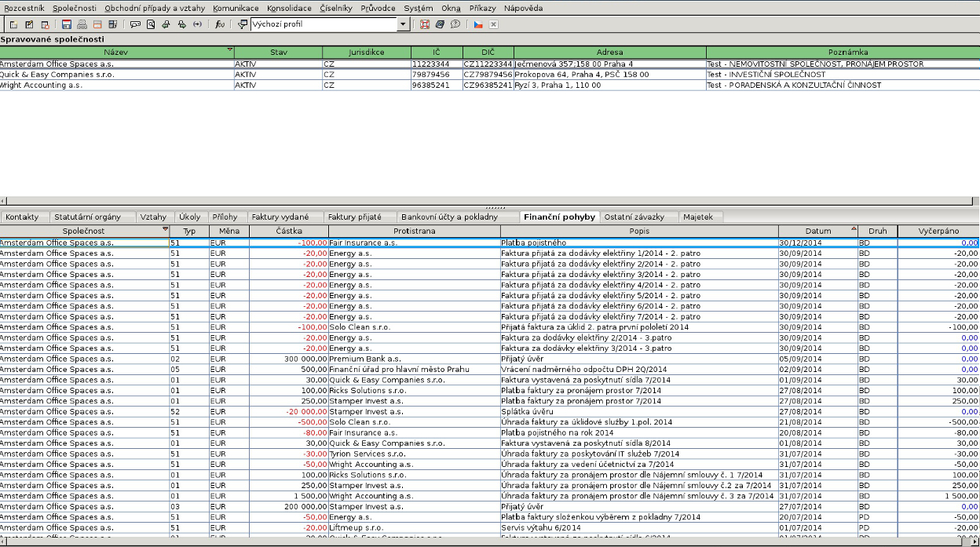Click the grid icon left of the speech bubble
The width and height of the screenshot is (980, 547).
(x=113, y=24)
